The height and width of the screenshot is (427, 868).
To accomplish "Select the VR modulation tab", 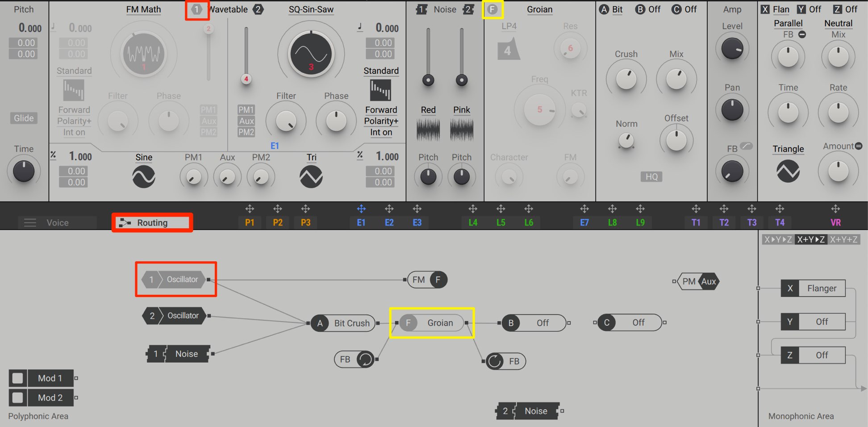I will 835,222.
